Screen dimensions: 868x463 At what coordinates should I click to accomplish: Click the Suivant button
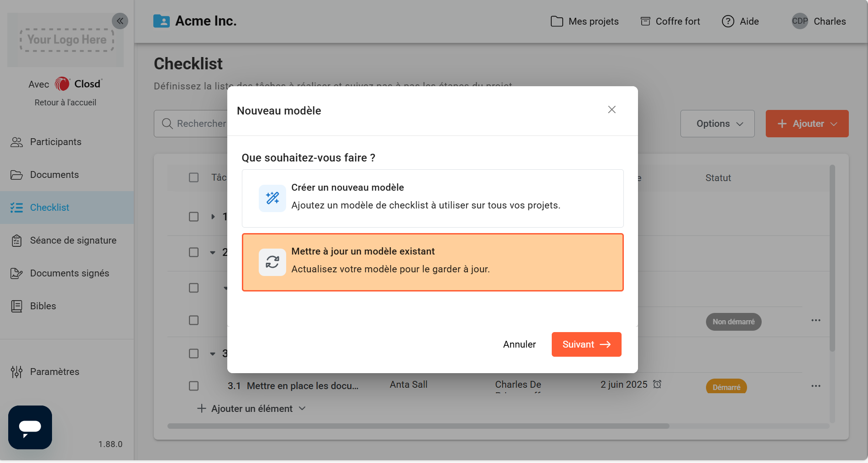pos(586,344)
